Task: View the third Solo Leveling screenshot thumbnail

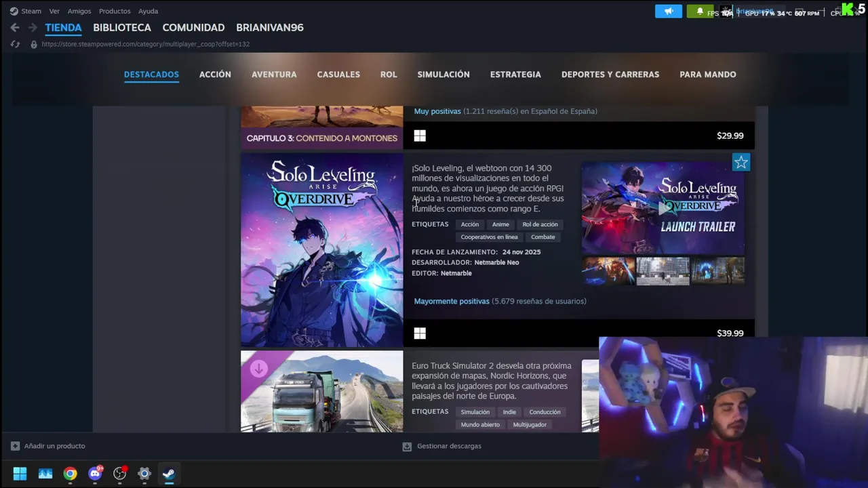Action: tap(717, 271)
